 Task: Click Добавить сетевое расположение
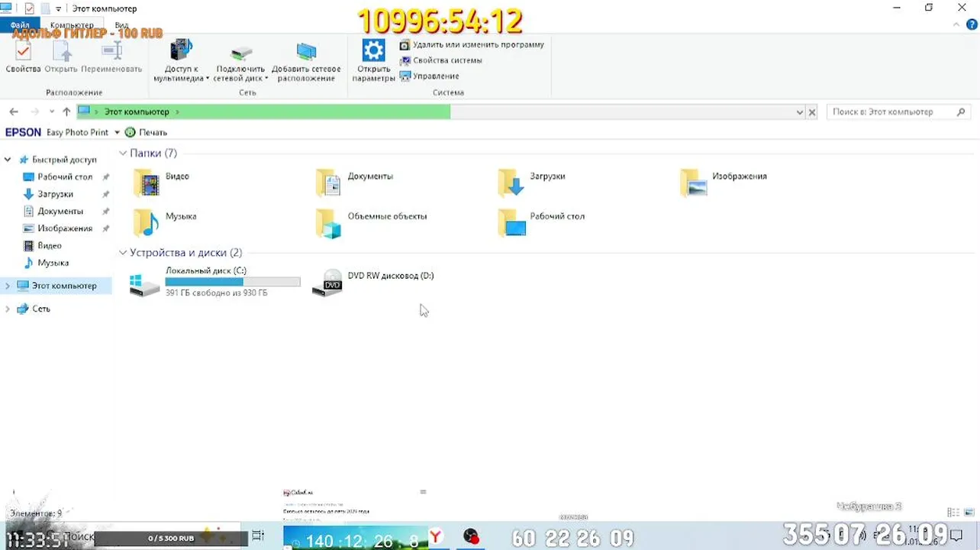pyautogui.click(x=306, y=61)
